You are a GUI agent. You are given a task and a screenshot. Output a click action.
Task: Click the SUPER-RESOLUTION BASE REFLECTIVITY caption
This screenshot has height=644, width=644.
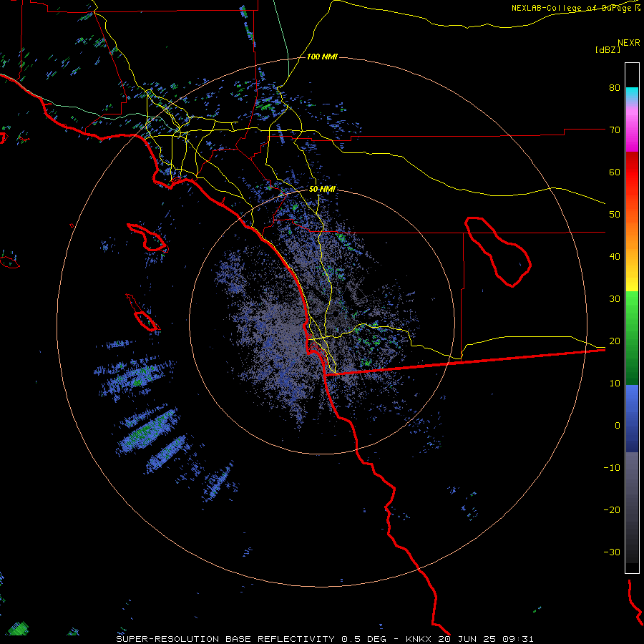[x=225, y=639]
